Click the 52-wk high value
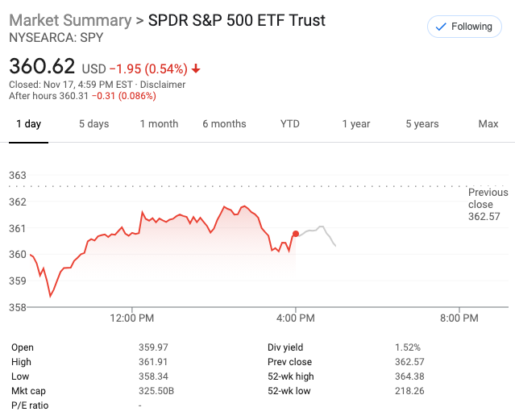The width and height of the screenshot is (515, 420). [x=408, y=376]
